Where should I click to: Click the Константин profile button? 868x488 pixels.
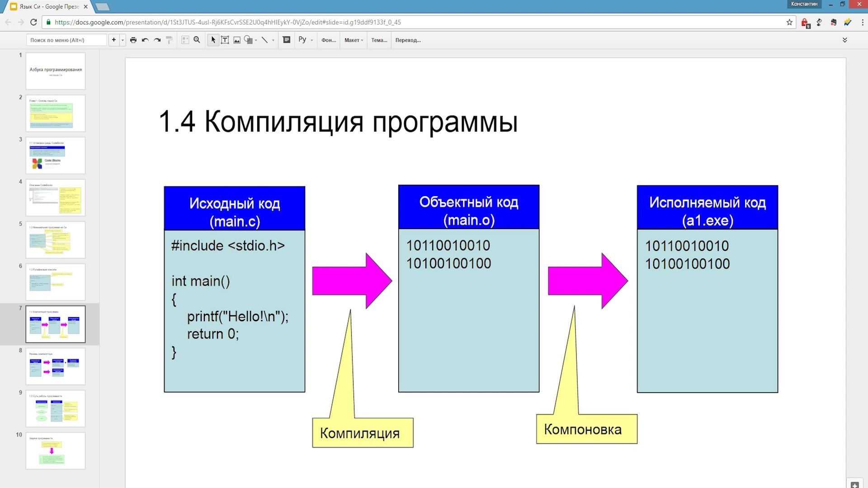click(x=804, y=4)
